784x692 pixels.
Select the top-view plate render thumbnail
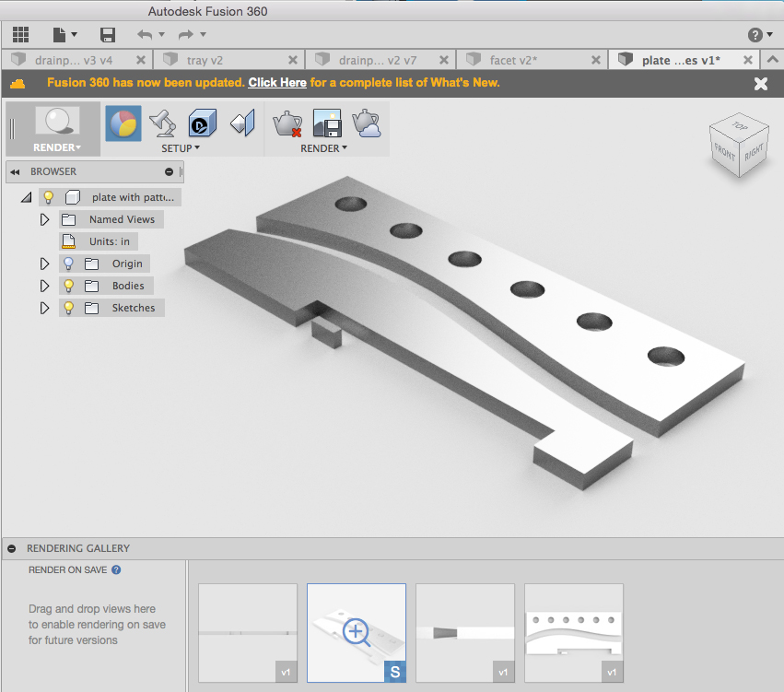[574, 632]
